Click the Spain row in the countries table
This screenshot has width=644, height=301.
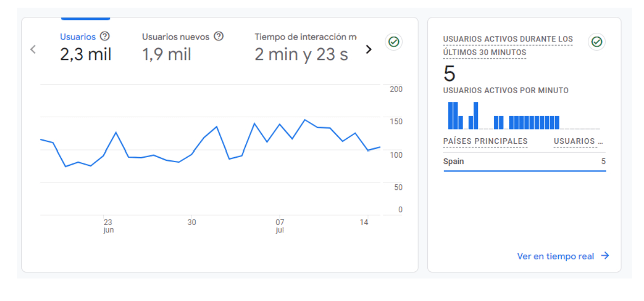(x=524, y=162)
